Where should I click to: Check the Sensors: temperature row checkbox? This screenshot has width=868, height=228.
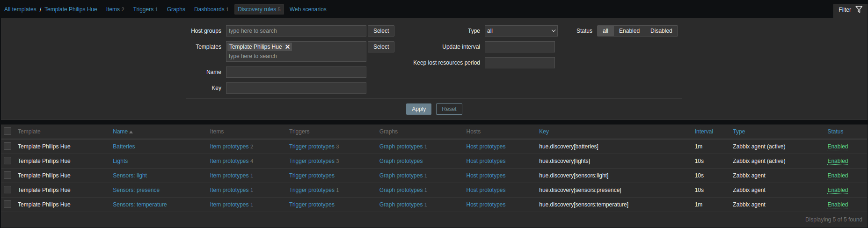7,204
